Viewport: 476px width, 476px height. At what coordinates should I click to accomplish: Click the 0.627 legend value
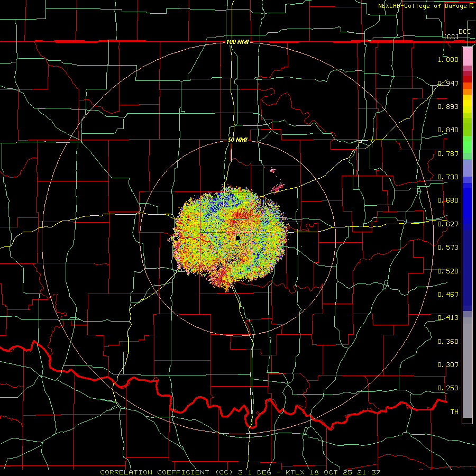tap(448, 224)
